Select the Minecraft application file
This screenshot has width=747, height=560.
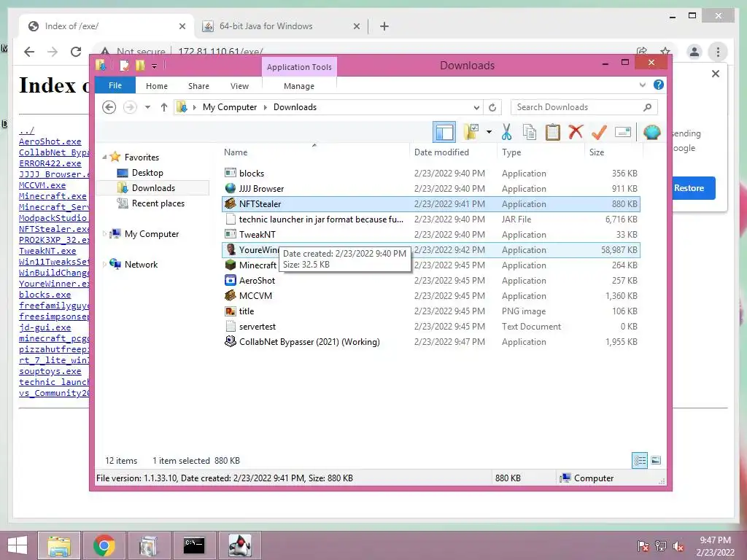click(430, 265)
